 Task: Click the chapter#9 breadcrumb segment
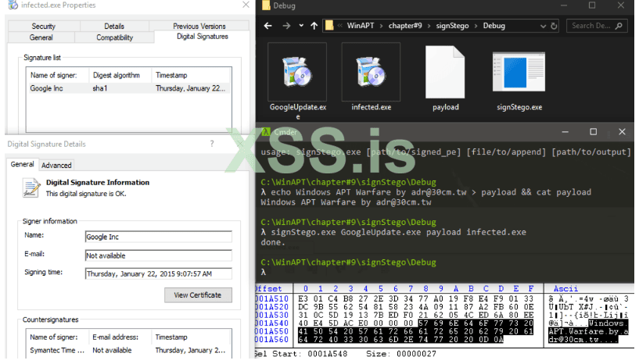click(x=405, y=26)
